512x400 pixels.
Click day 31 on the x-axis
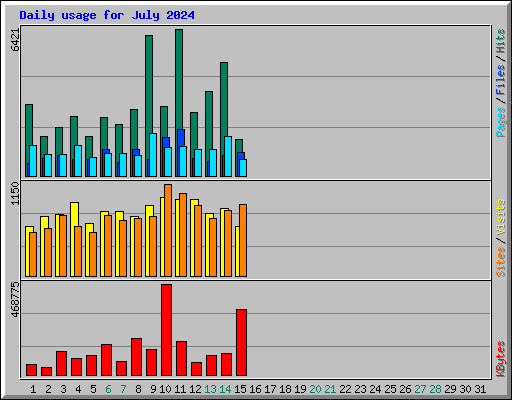tap(480, 389)
